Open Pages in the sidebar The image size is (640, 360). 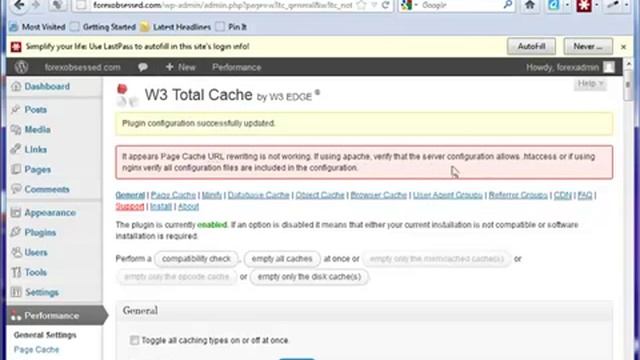[38, 169]
